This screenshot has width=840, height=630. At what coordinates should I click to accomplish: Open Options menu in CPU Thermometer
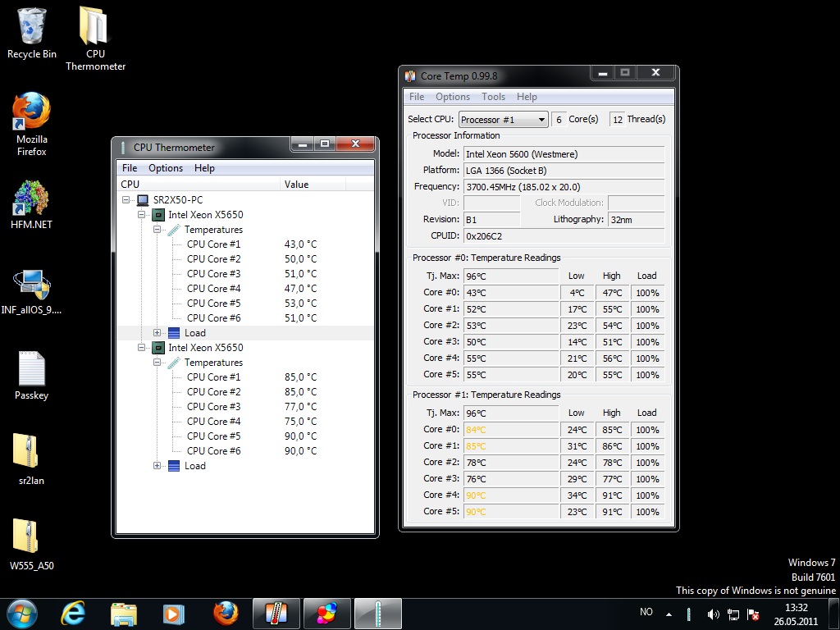click(166, 167)
